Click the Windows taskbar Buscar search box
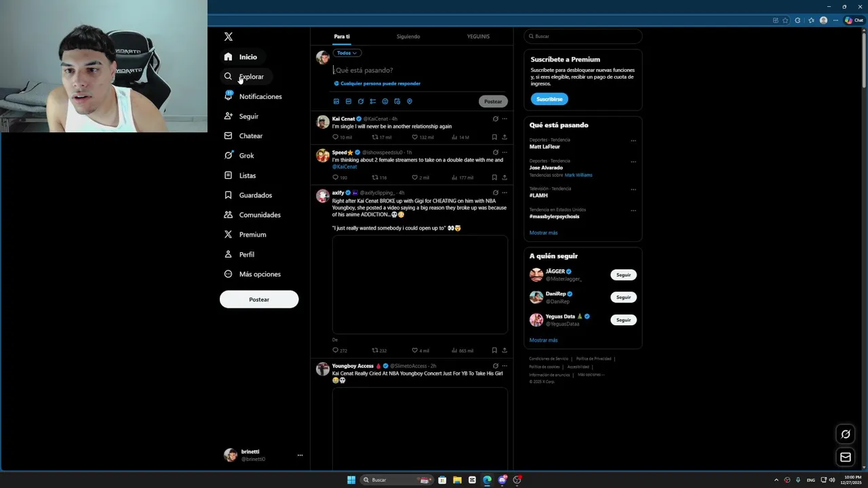Image resolution: width=868 pixels, height=488 pixels. pos(397,480)
